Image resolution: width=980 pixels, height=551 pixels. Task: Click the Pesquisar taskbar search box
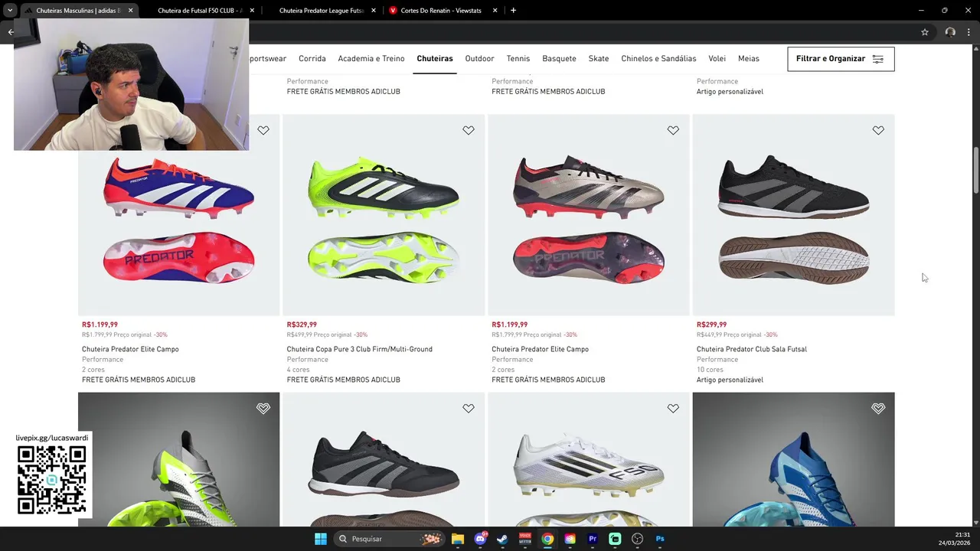(x=390, y=539)
